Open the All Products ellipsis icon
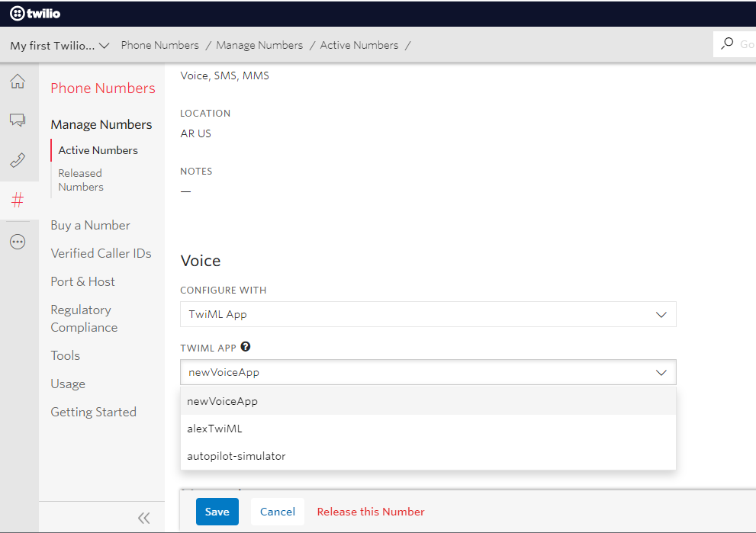This screenshot has width=756, height=533. pyautogui.click(x=18, y=242)
